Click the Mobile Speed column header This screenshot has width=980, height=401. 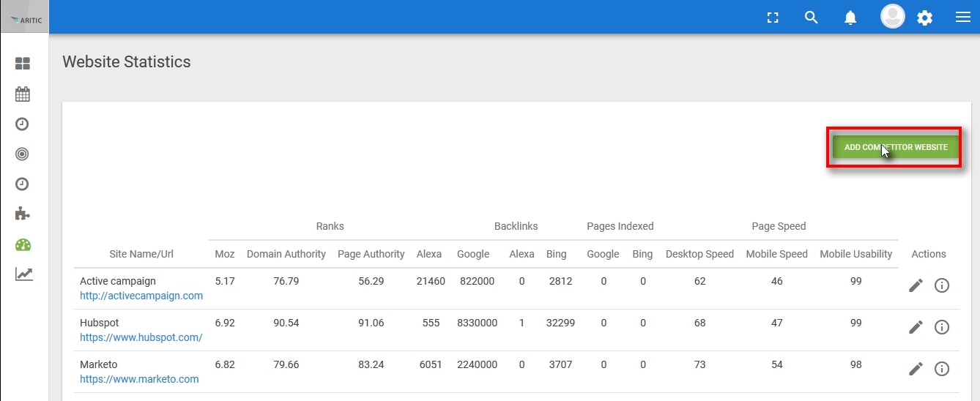pyautogui.click(x=777, y=254)
